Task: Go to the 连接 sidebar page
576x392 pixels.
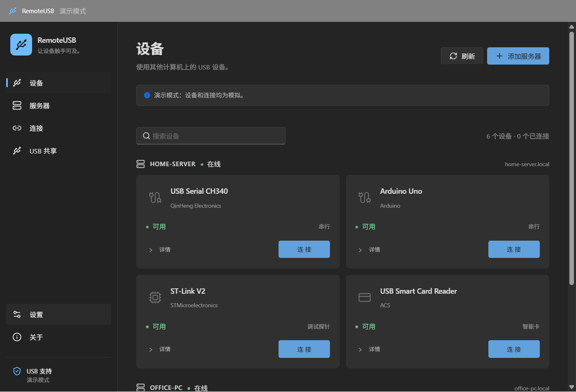Action: click(x=58, y=128)
